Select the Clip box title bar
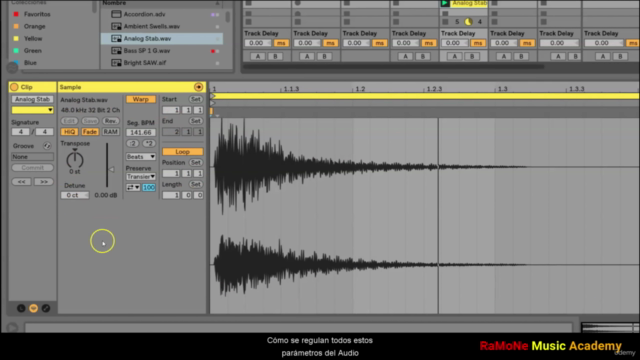The height and width of the screenshot is (360, 640). 32,87
